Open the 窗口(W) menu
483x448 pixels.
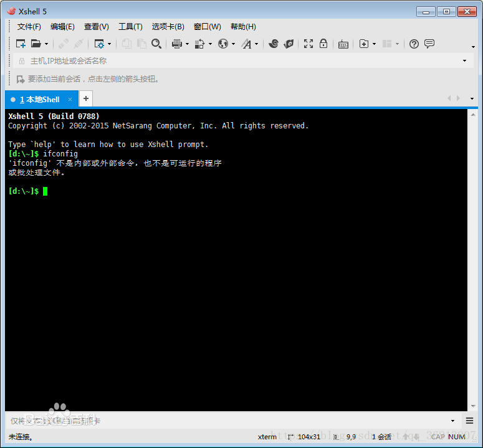[x=208, y=27]
